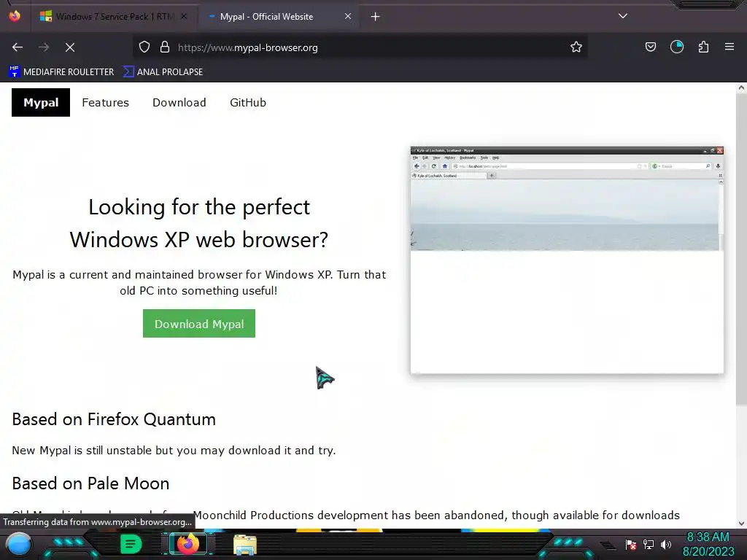Image resolution: width=747 pixels, height=560 pixels.
Task: Click the scrollbar up arrow
Action: tap(741, 88)
